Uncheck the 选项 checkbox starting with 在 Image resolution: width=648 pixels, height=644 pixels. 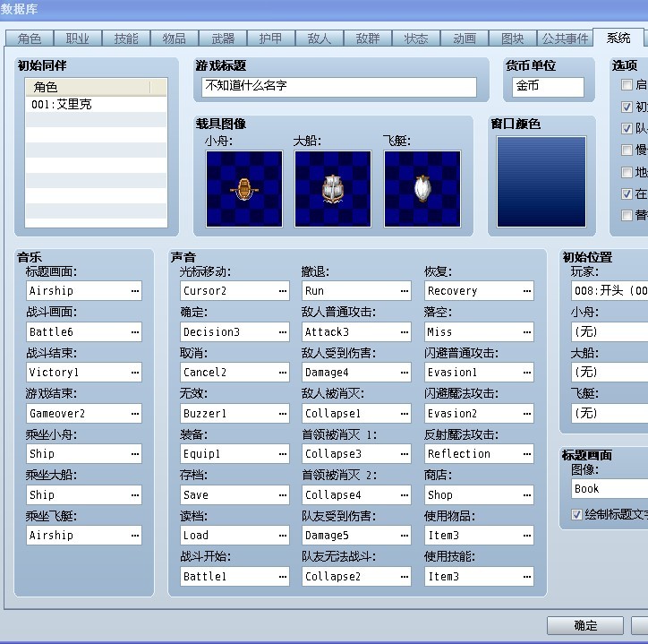[x=627, y=193]
